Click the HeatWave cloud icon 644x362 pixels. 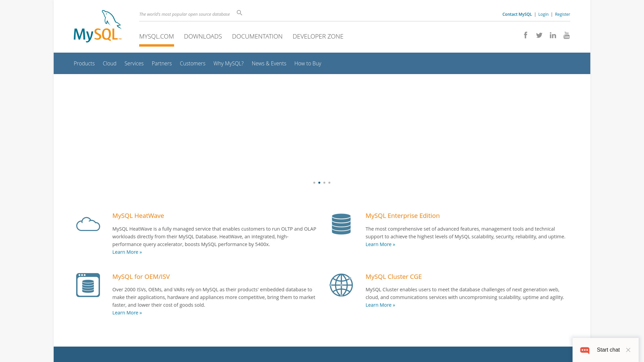(88, 224)
